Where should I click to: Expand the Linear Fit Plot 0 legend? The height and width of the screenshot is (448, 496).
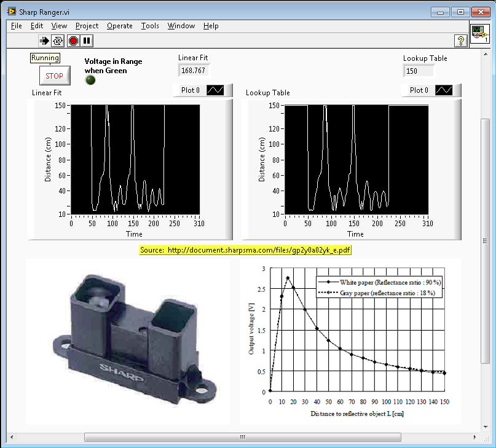point(190,90)
